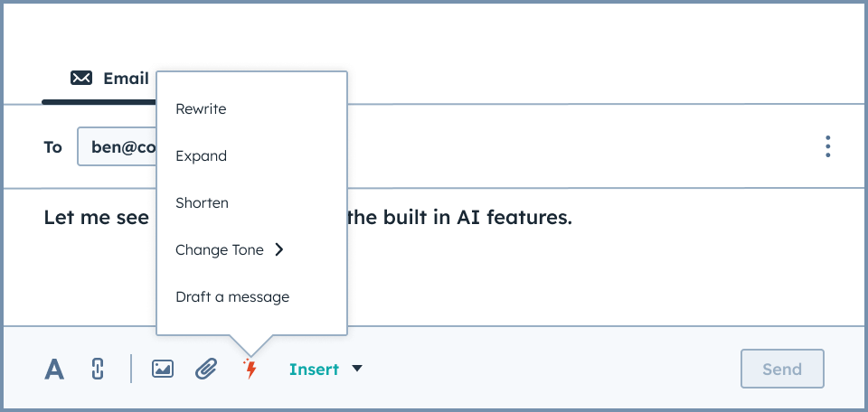
Task: Select Rewrite from the AI menu
Action: click(201, 109)
